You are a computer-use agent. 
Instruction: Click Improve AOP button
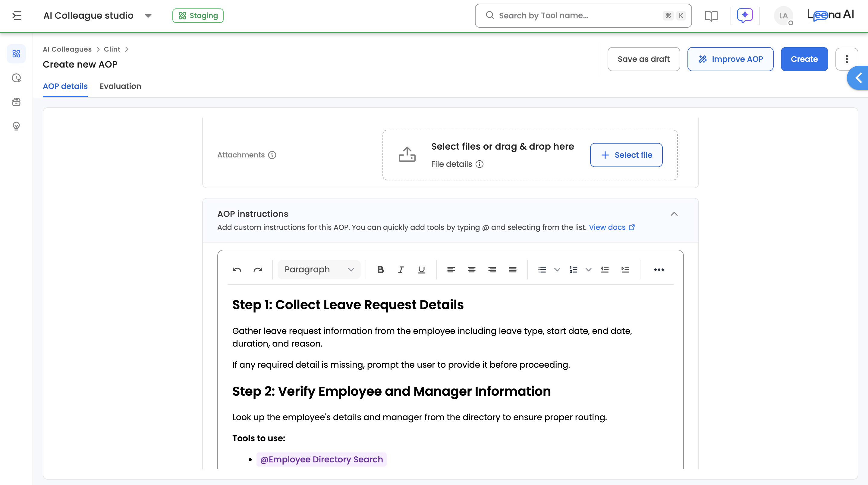tap(730, 59)
